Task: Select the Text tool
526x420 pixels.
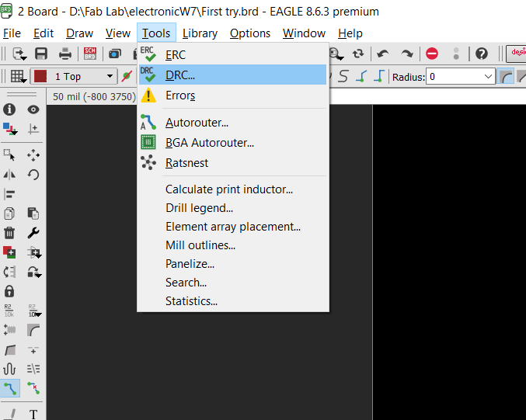Action: pyautogui.click(x=33, y=415)
